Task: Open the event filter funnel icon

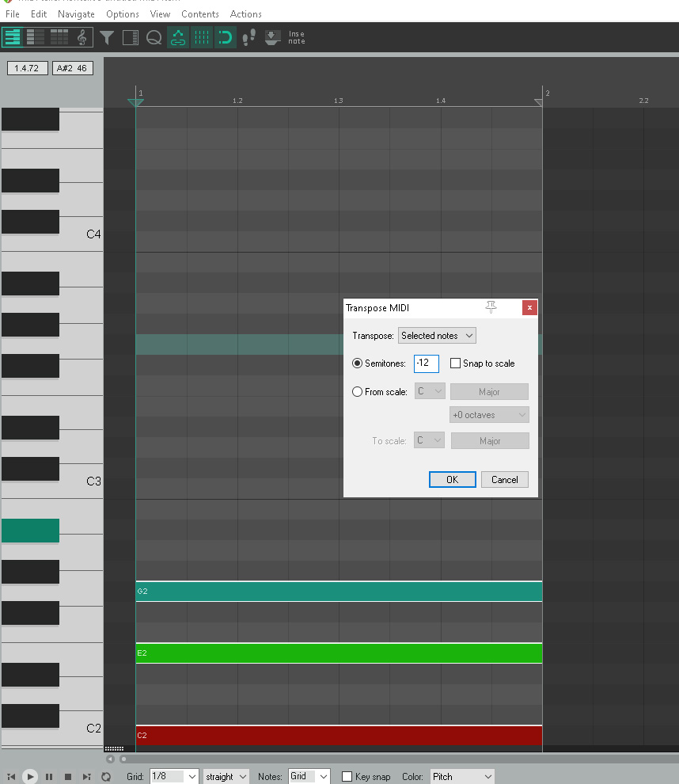Action: [x=106, y=37]
